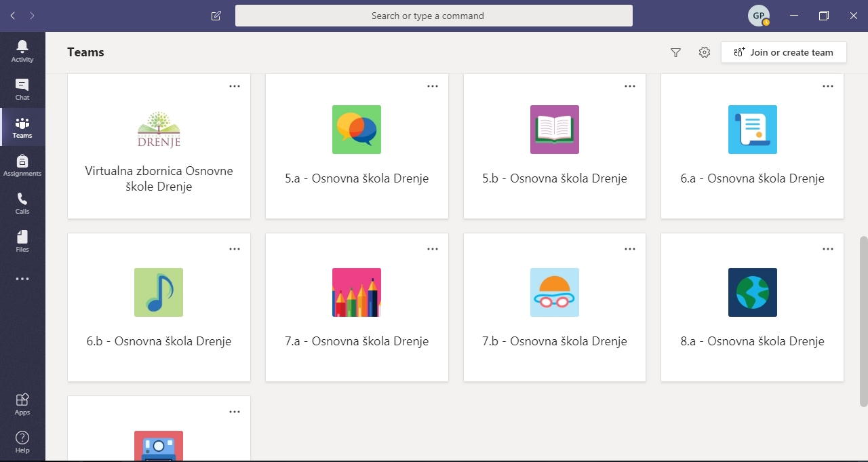
Task: Start a new chat with compose icon
Action: (x=216, y=16)
